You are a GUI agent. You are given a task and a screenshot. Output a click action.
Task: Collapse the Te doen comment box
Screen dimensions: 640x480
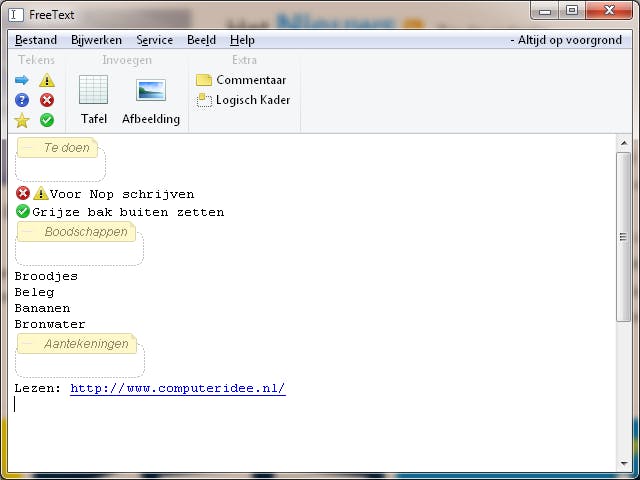pos(27,148)
